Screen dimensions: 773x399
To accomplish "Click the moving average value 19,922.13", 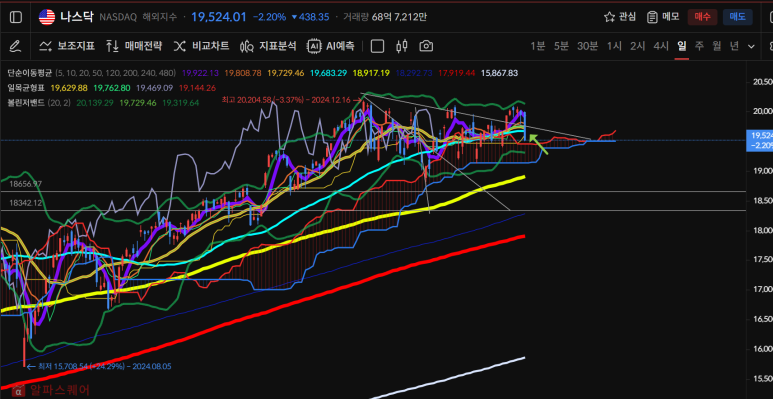I will [200, 73].
